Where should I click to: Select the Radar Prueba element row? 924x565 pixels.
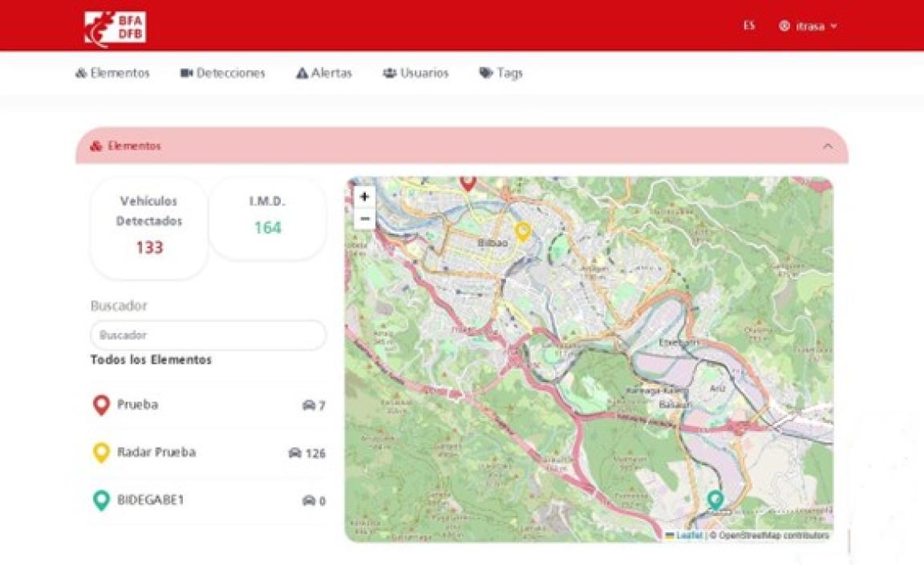click(x=208, y=453)
